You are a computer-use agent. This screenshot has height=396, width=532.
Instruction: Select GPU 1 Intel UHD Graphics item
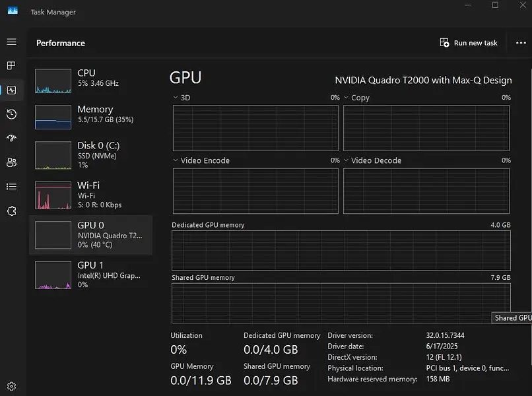(90, 275)
